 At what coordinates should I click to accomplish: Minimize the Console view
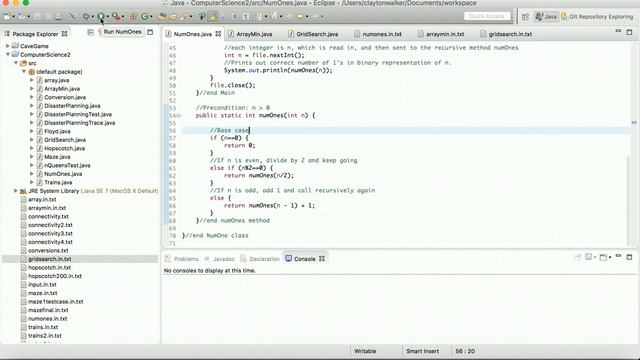(x=618, y=256)
